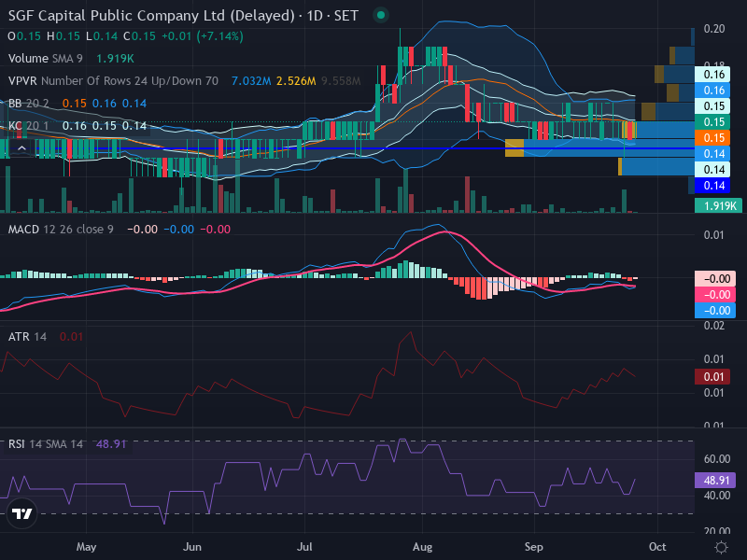Click the Jul label on time axis
This screenshot has width=747, height=560.
point(304,547)
